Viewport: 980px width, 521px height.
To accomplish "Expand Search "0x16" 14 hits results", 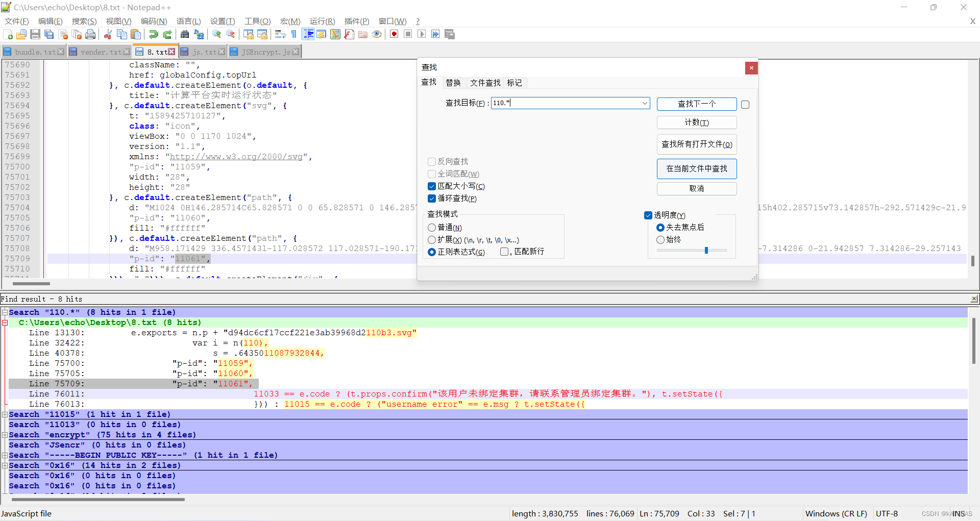I will pos(5,465).
